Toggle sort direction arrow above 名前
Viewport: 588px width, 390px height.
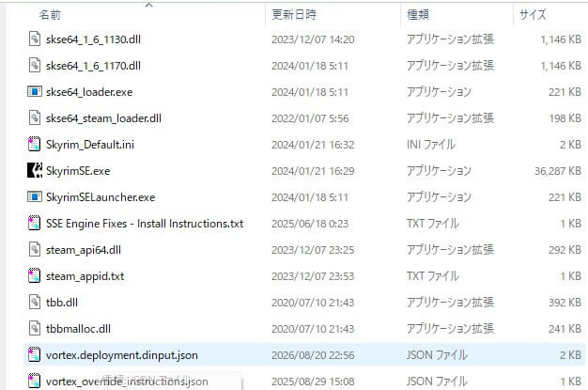[x=148, y=5]
